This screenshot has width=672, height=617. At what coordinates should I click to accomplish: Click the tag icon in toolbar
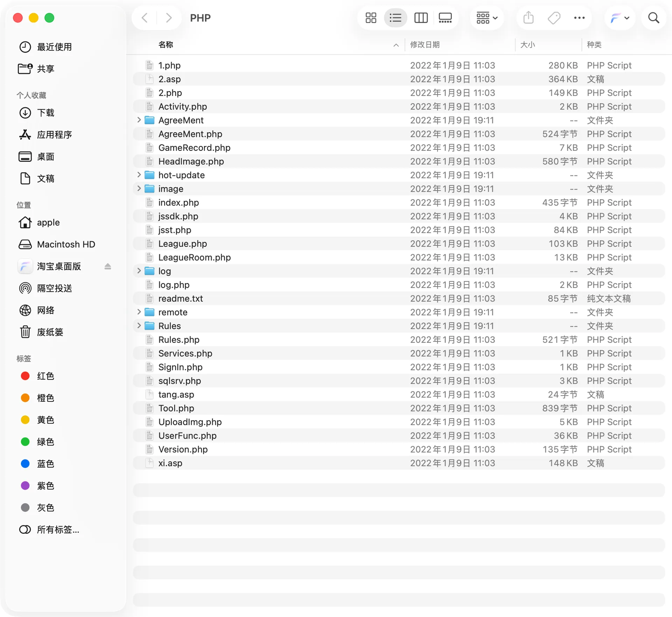(x=554, y=18)
